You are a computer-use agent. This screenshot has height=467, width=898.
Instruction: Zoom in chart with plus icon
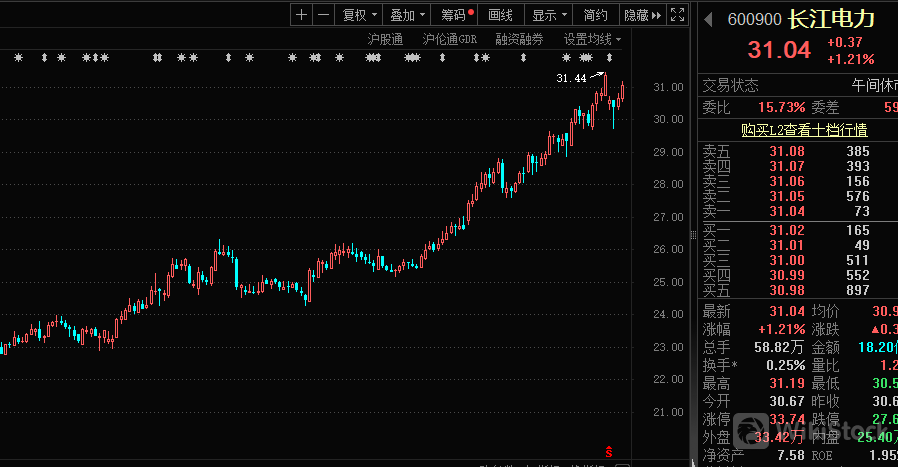302,15
